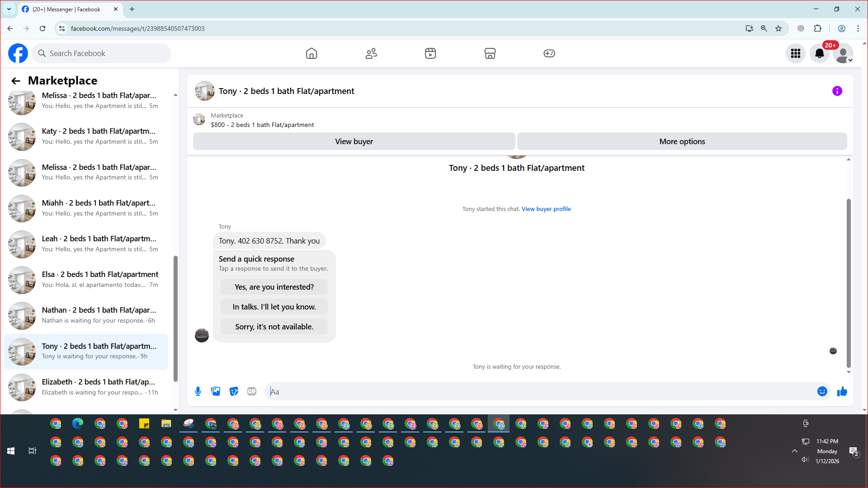Open the emoji picker in message box
This screenshot has width=868, height=488.
(822, 391)
